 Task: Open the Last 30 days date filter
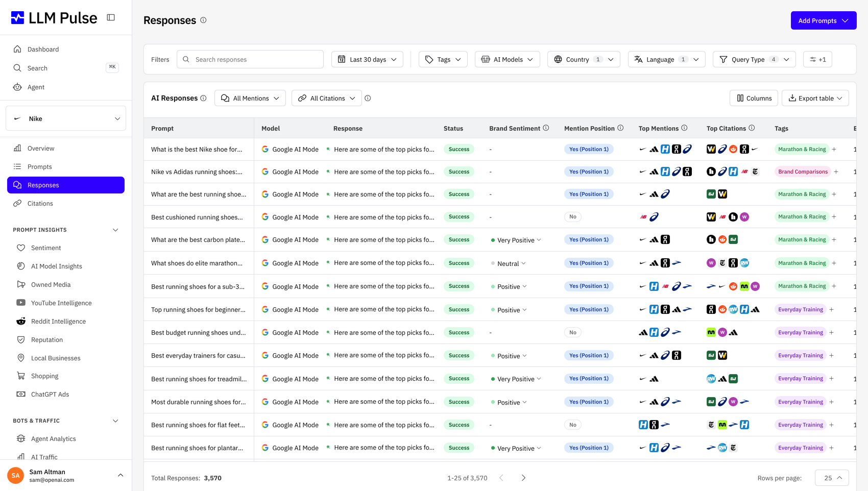367,59
